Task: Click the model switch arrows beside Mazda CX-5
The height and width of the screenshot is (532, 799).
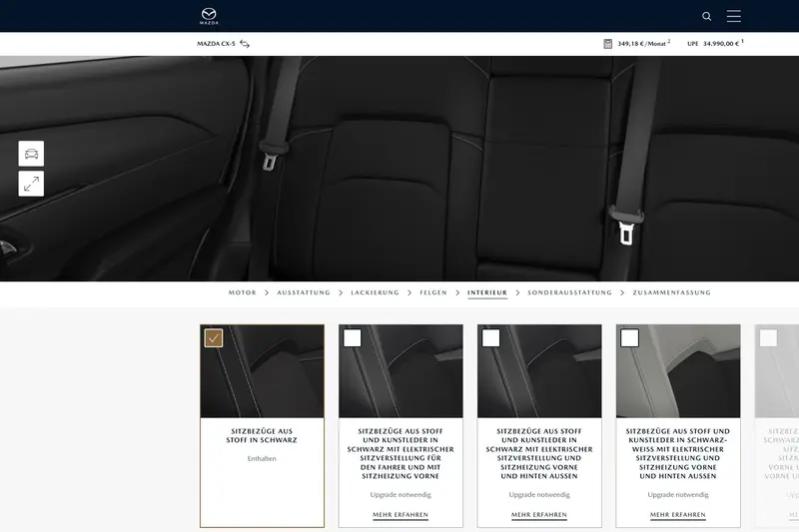Action: click(x=245, y=44)
